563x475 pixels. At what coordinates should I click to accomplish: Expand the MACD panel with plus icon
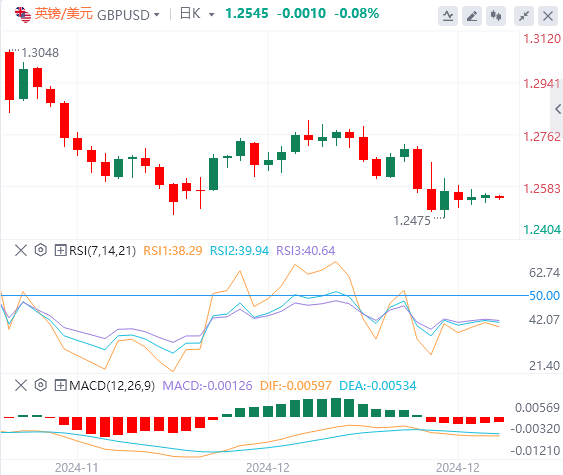coord(60,386)
